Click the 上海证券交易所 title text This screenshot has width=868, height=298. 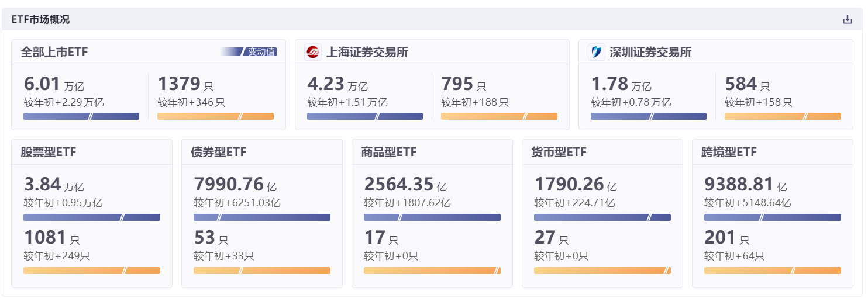point(367,52)
